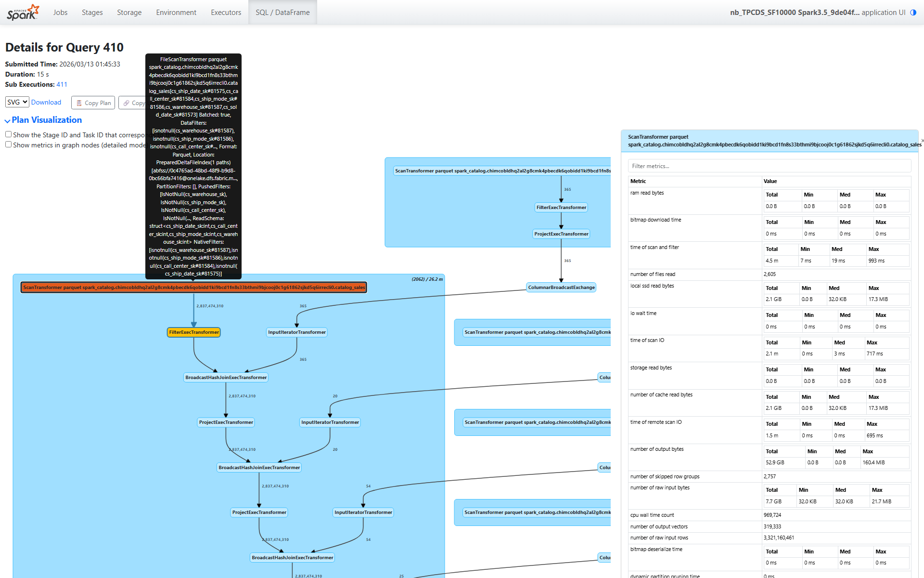Click the ColumnarBroadcastExchange node
924x578 pixels.
click(561, 288)
